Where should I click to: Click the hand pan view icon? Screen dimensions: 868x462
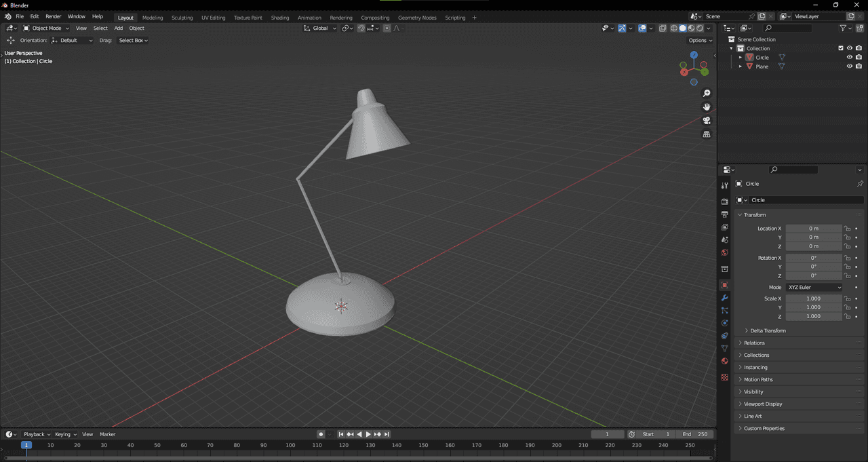pyautogui.click(x=707, y=107)
